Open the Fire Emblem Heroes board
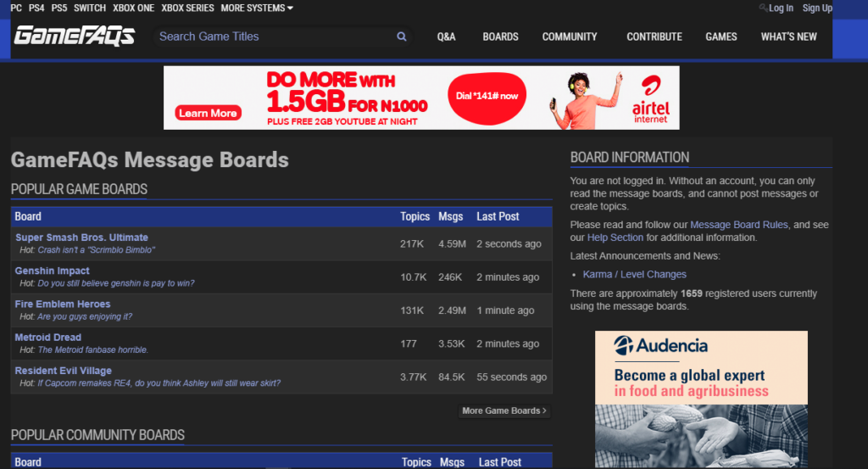Image resolution: width=868 pixels, height=469 pixels. tap(63, 304)
